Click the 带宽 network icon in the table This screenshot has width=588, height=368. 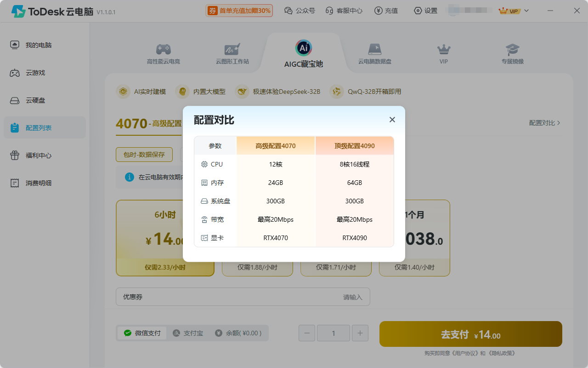click(204, 219)
